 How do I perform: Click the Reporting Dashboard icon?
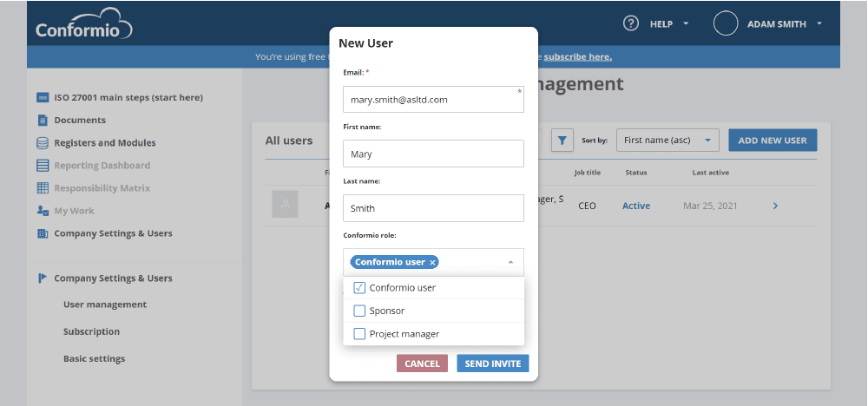[x=43, y=166]
